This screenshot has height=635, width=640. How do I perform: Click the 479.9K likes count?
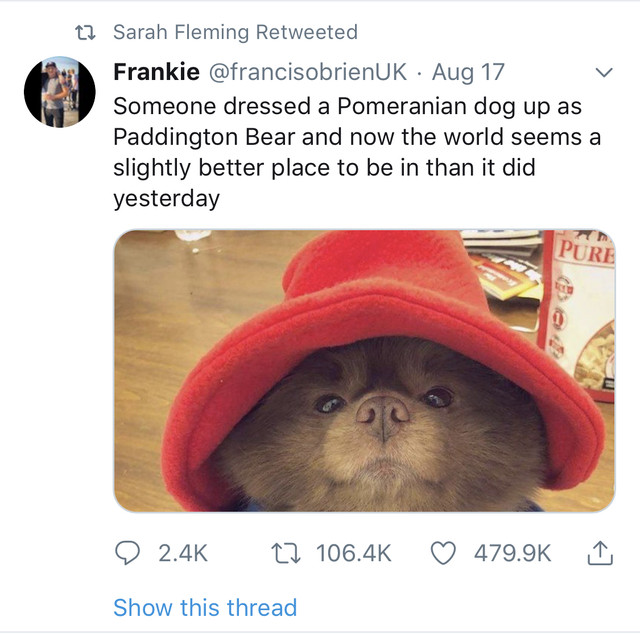pos(512,552)
